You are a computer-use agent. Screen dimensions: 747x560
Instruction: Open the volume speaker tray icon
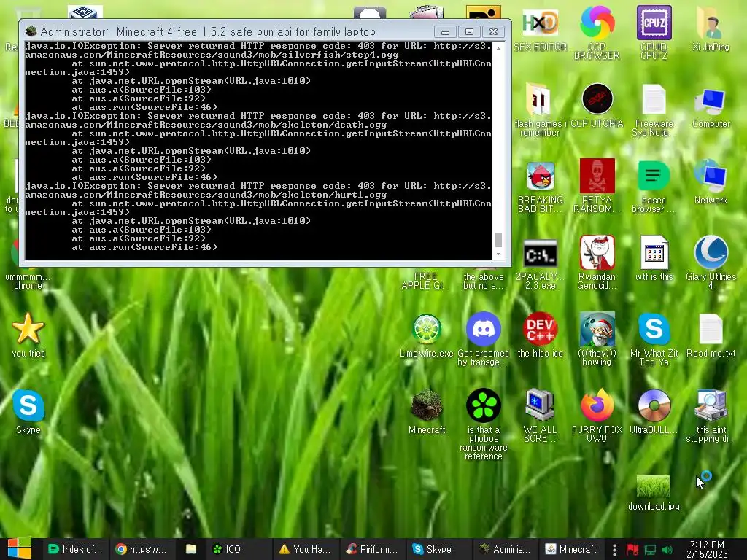[667, 550]
